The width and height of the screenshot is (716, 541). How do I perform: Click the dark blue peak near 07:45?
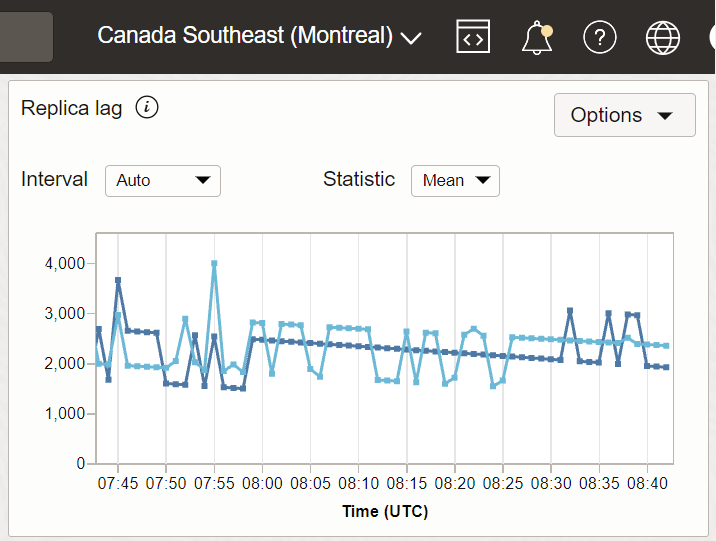pyautogui.click(x=118, y=281)
